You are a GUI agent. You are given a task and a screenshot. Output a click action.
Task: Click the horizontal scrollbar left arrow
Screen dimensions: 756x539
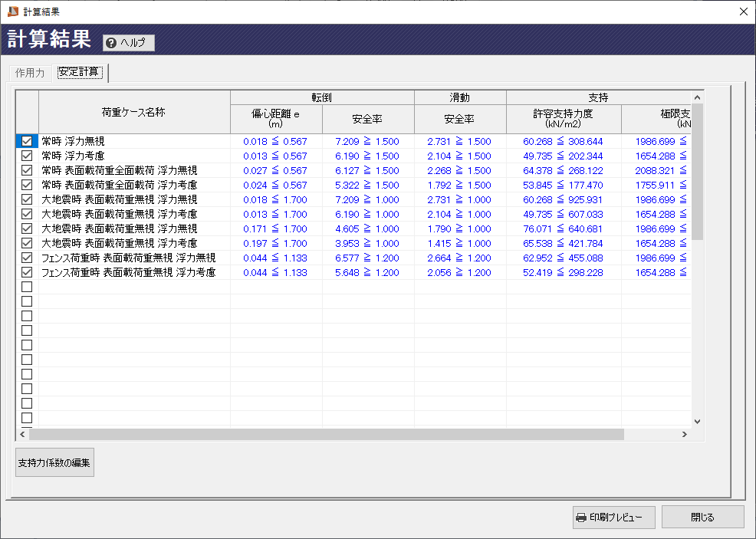pos(22,435)
